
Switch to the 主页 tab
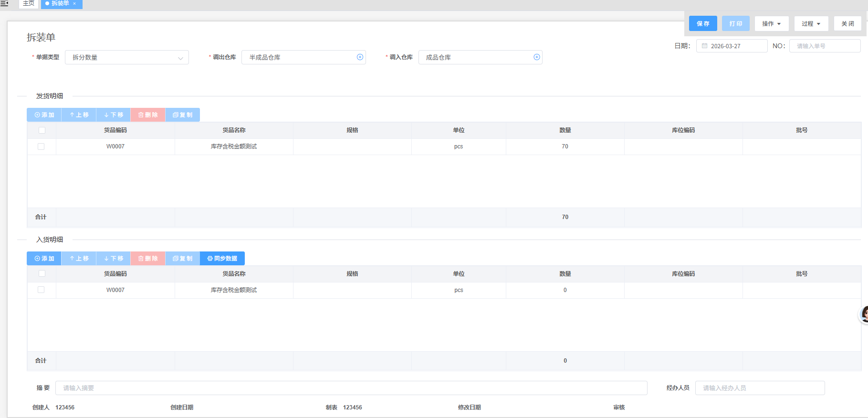coord(29,4)
